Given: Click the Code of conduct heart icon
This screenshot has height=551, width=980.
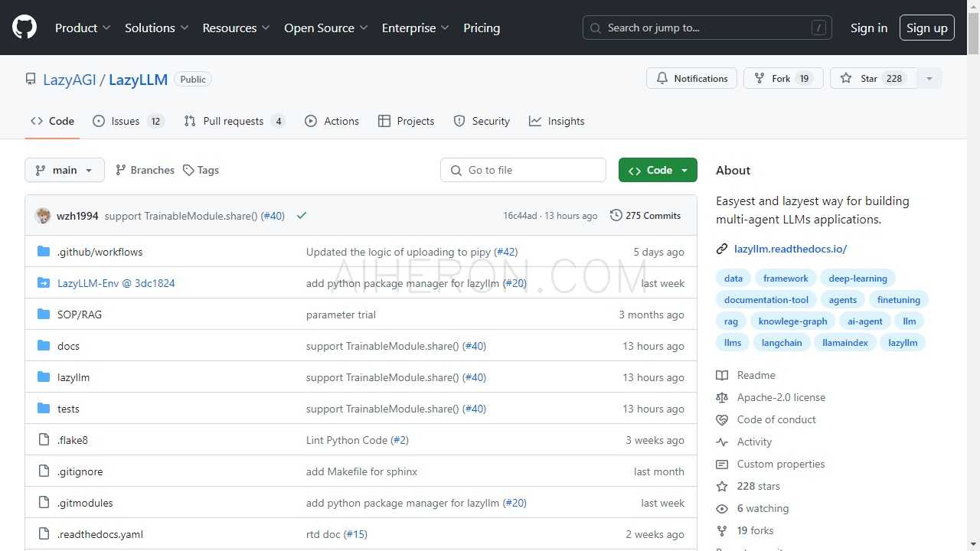Looking at the screenshot, I should (722, 419).
